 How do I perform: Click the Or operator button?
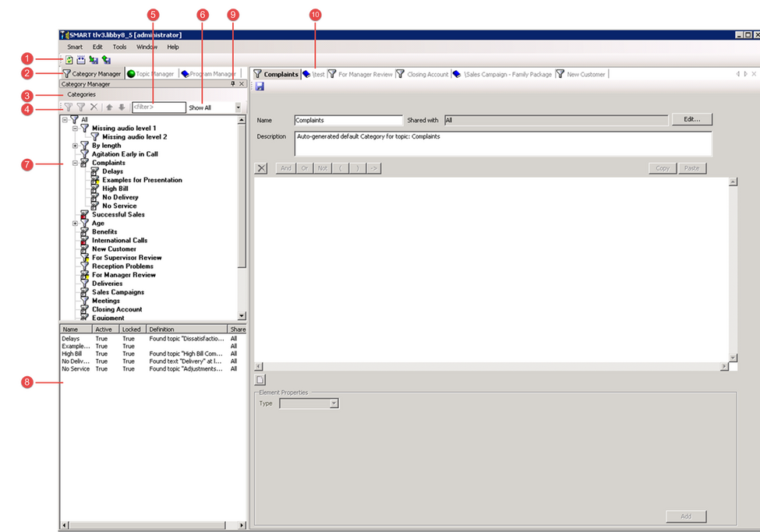(304, 168)
